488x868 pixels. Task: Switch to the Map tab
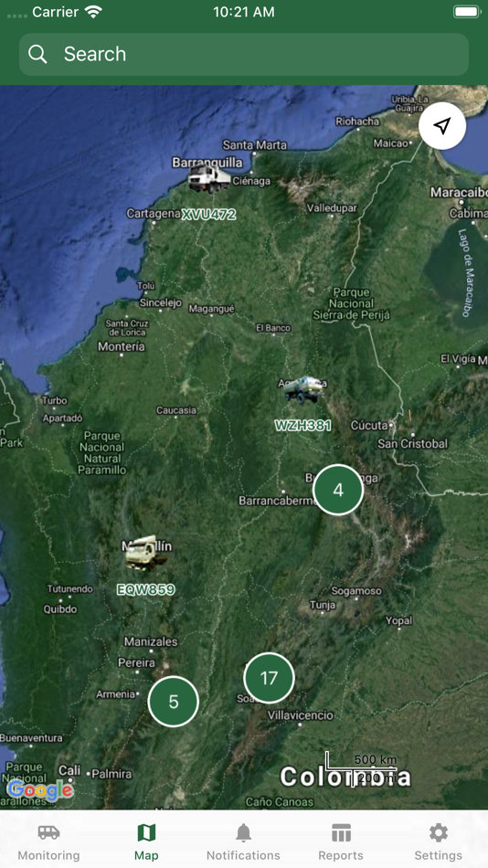tap(146, 842)
